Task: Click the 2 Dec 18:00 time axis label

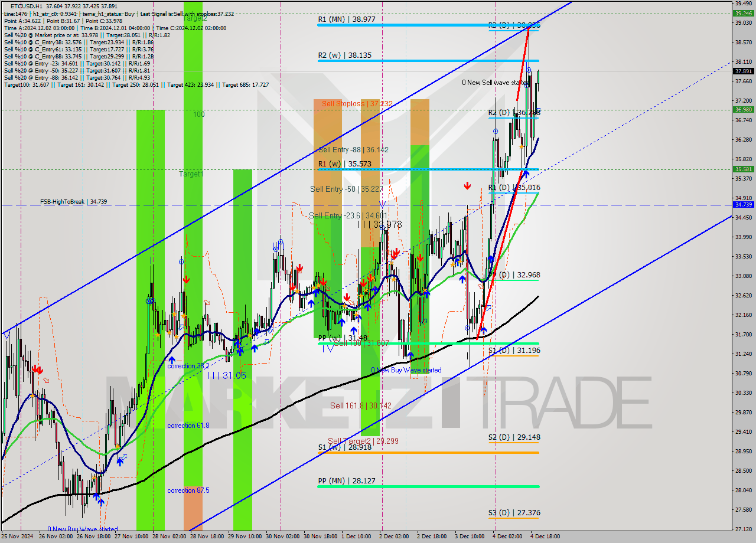Action: click(x=432, y=537)
